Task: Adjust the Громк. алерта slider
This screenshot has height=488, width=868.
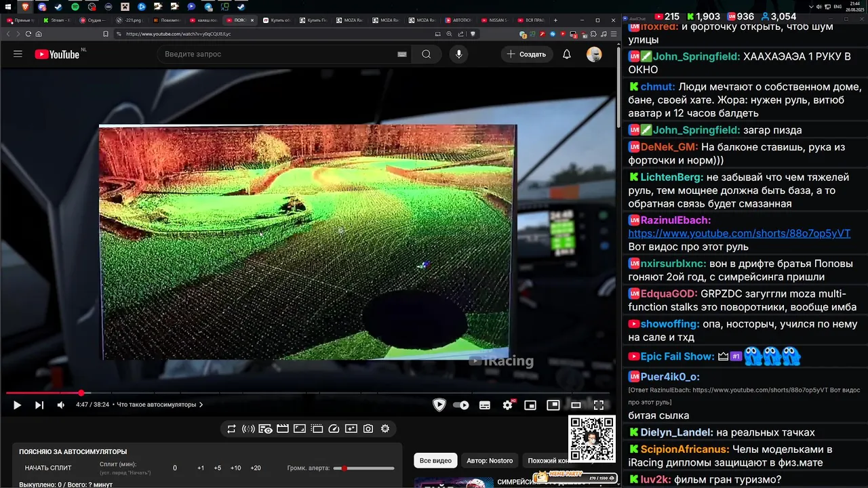Action: (x=365, y=468)
